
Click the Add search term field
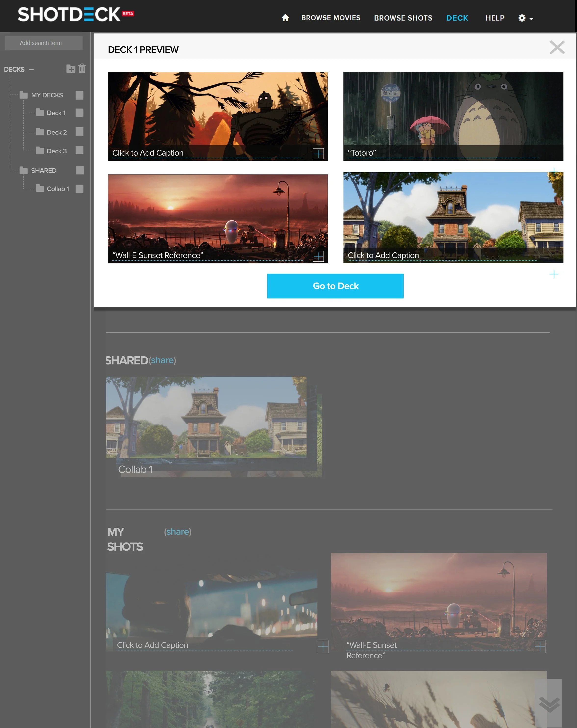[x=44, y=43]
